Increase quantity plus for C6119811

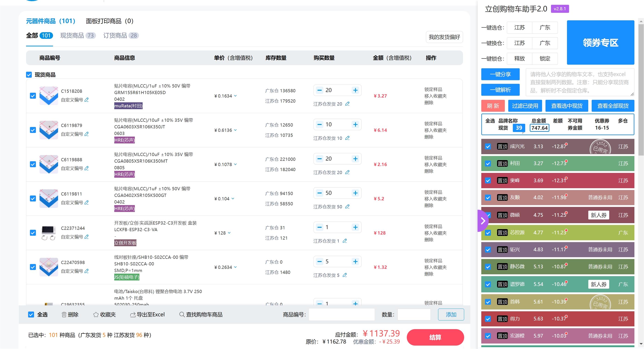(355, 193)
